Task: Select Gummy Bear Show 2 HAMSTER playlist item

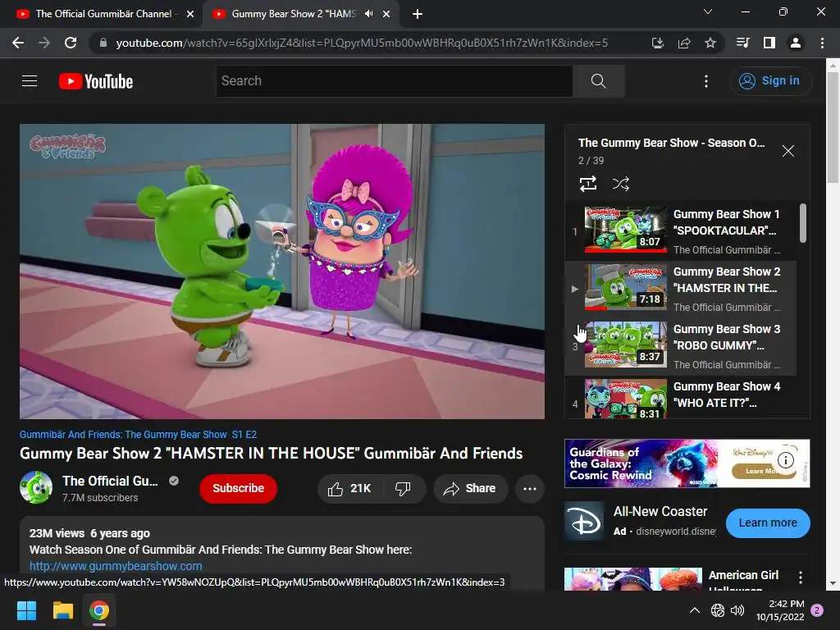Action: click(x=680, y=289)
